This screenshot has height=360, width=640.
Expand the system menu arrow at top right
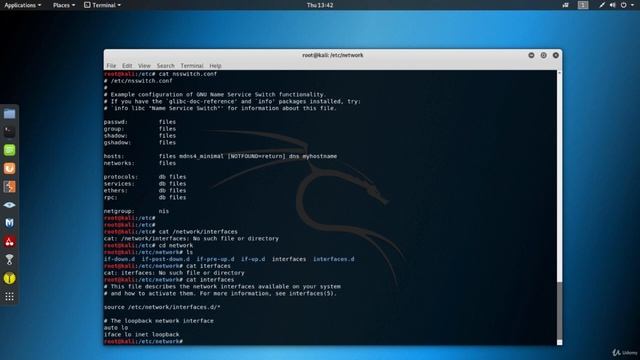tap(632, 5)
